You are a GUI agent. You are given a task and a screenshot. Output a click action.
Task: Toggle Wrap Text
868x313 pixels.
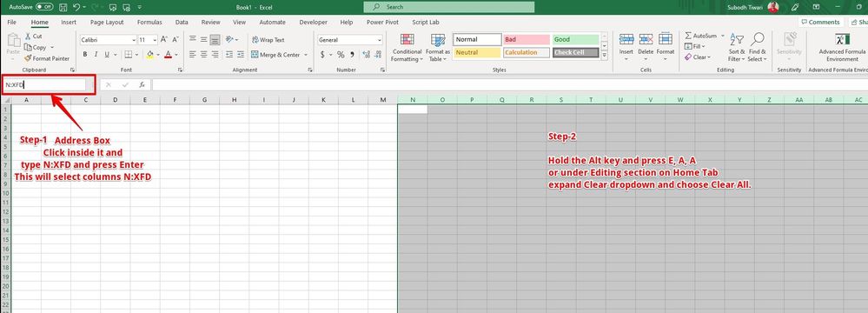pyautogui.click(x=268, y=40)
